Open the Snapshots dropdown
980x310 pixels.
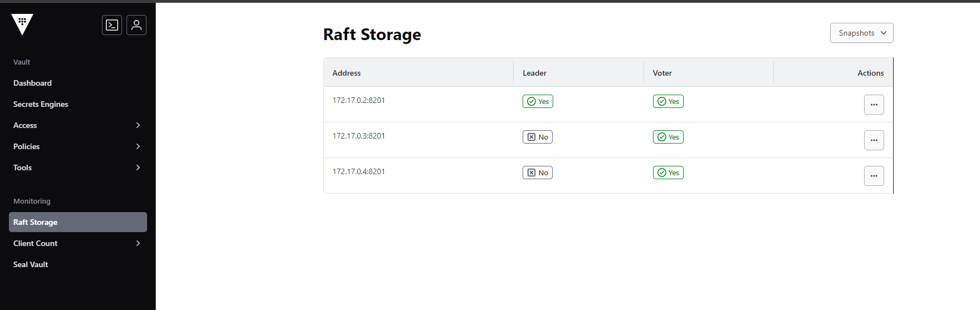click(x=861, y=33)
